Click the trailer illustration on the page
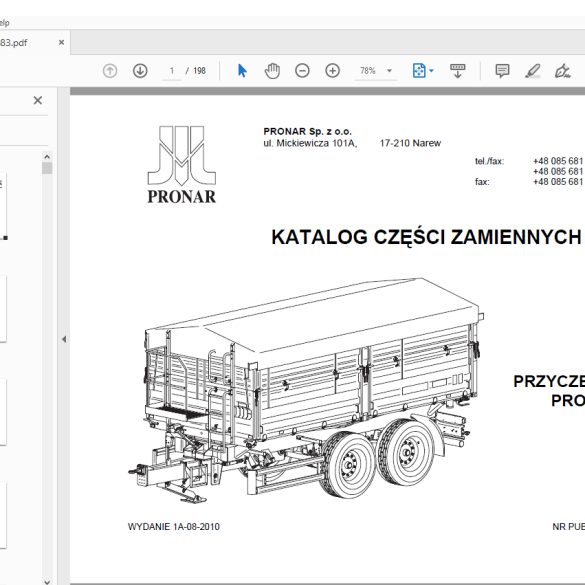Image resolution: width=585 pixels, height=585 pixels. pyautogui.click(x=306, y=390)
